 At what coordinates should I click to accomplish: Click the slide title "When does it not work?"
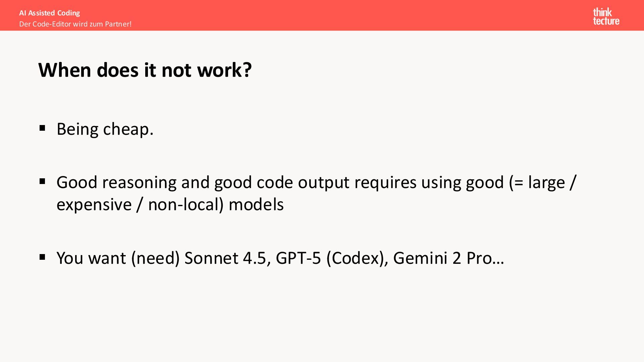point(145,70)
